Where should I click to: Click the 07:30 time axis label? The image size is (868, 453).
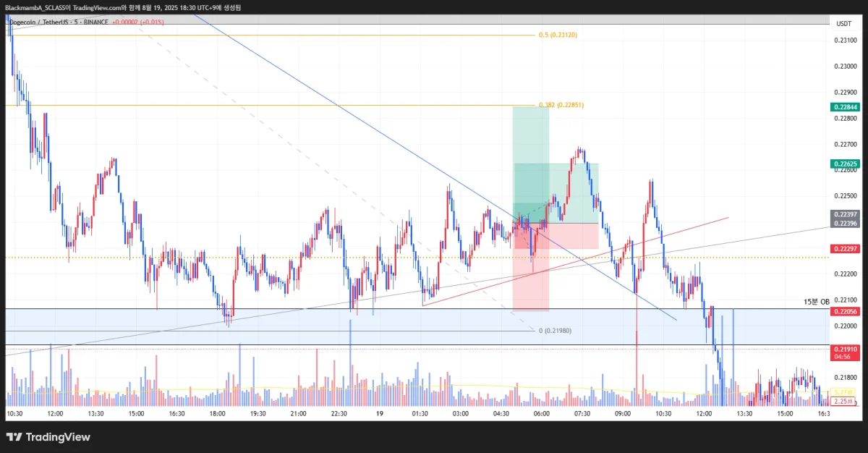coord(582,414)
